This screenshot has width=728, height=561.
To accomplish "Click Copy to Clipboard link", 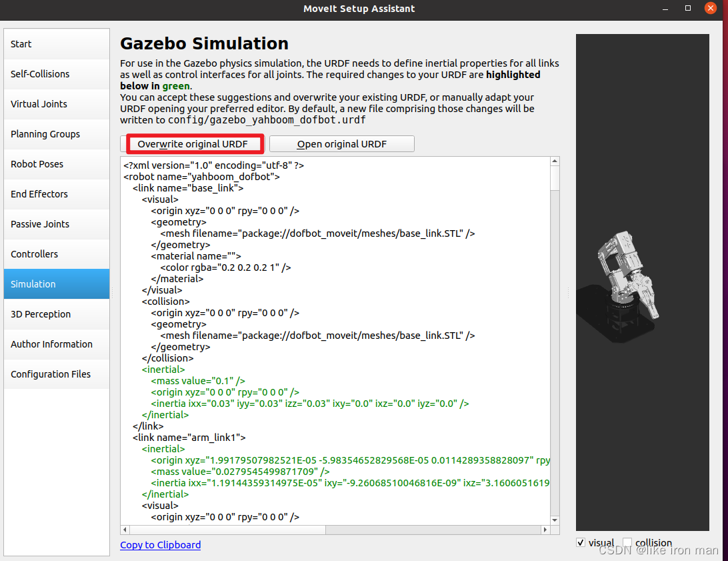I will pyautogui.click(x=160, y=545).
